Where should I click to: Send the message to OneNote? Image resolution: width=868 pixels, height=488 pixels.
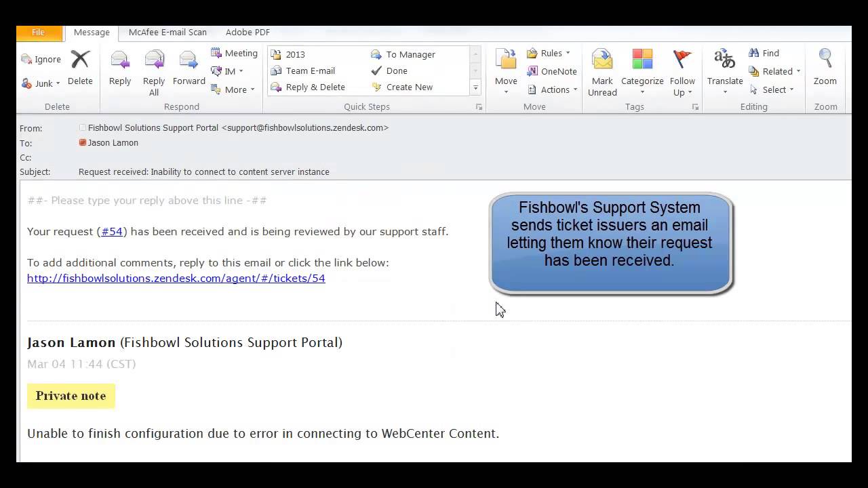click(552, 71)
